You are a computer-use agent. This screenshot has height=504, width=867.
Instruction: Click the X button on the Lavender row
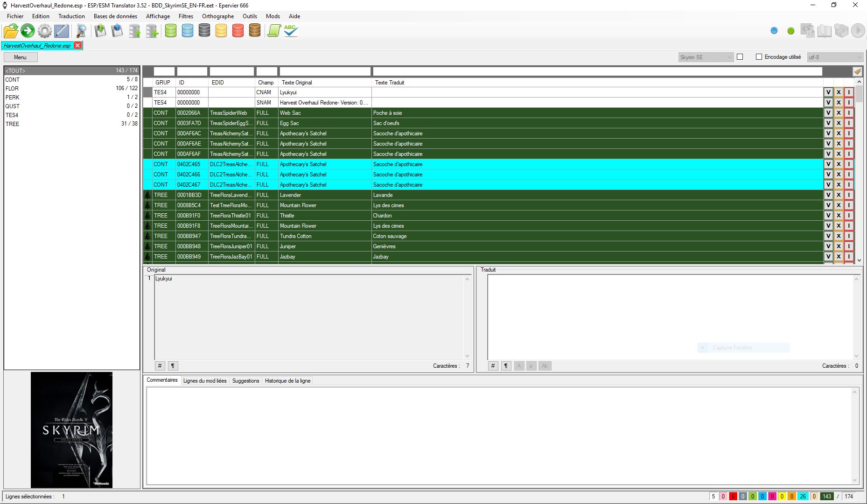[839, 195]
